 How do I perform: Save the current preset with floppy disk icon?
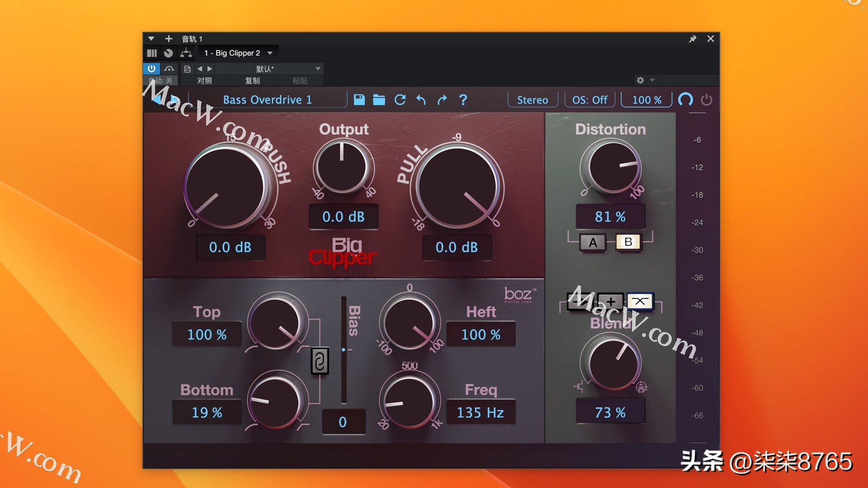pyautogui.click(x=359, y=100)
